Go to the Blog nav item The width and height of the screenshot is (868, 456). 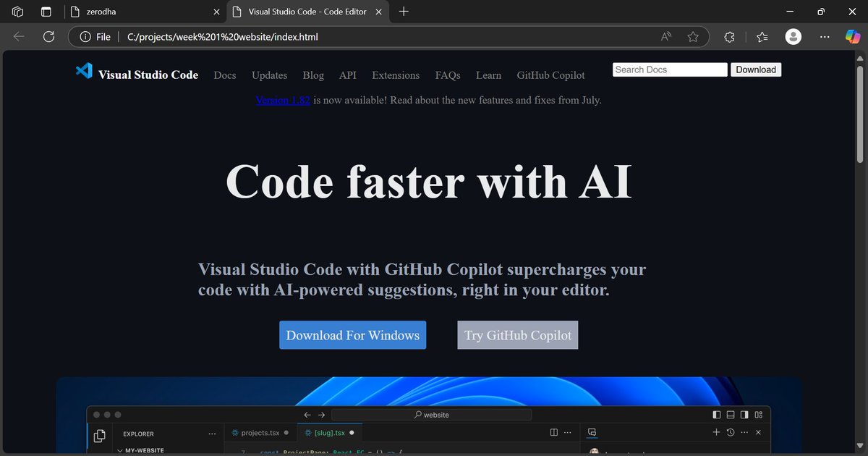click(x=313, y=75)
